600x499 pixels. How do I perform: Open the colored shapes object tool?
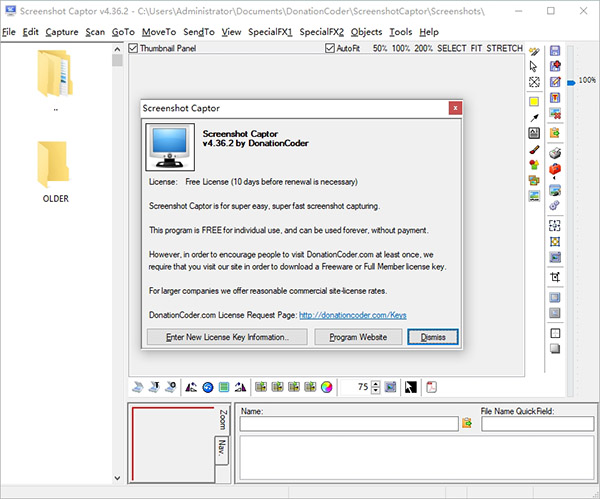[x=534, y=165]
